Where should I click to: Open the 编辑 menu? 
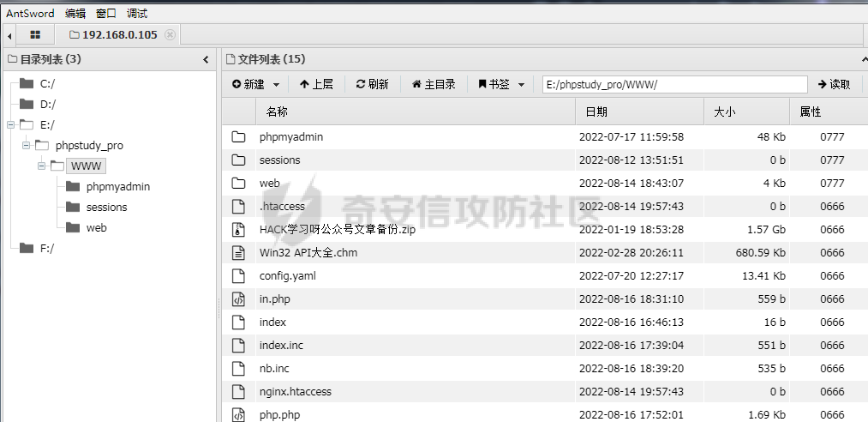(75, 13)
